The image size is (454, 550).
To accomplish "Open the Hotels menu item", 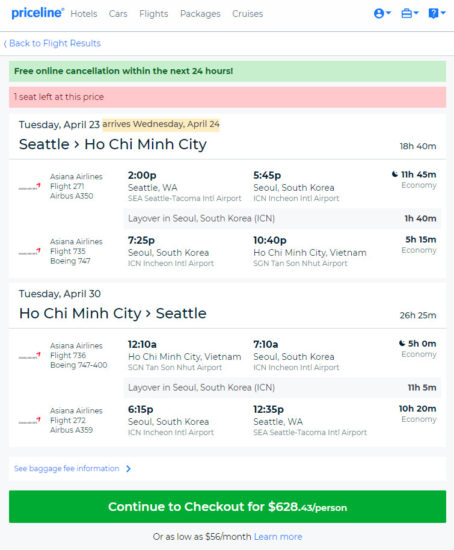I will point(84,14).
